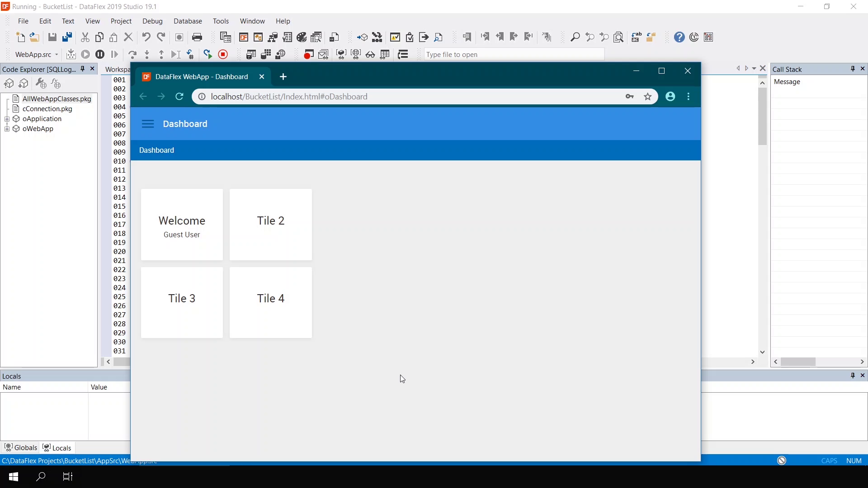Click the Welcome Guest User tile
This screenshot has height=488, width=868.
[182, 225]
